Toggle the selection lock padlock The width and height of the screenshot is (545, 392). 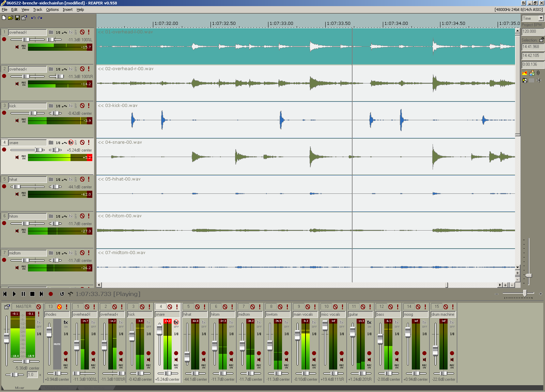tap(542, 40)
